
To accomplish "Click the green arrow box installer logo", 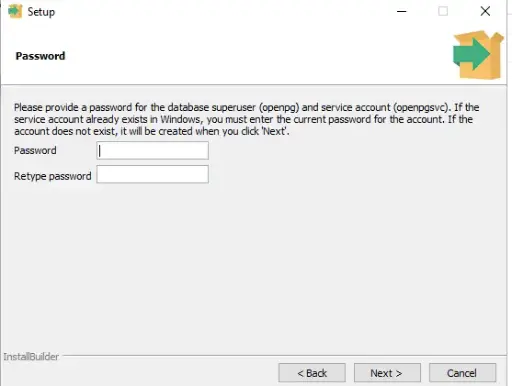I will click(x=478, y=55).
